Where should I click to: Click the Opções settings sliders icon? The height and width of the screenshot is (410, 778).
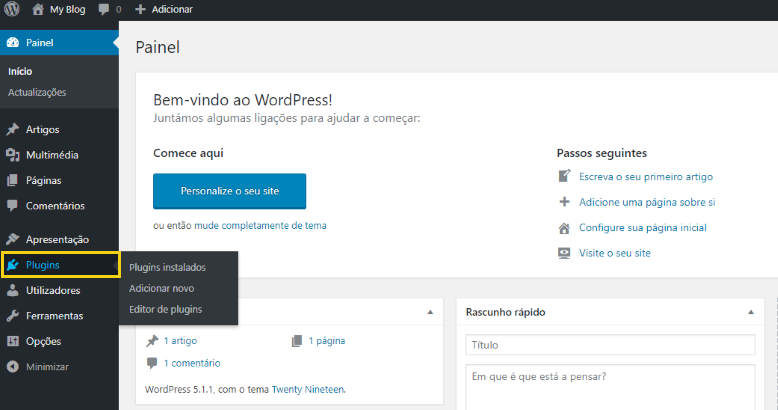(x=12, y=341)
